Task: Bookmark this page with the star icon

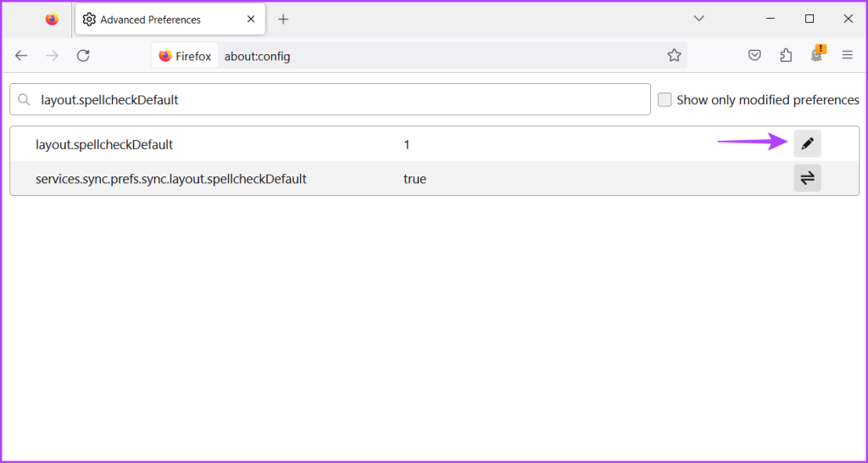Action: tap(674, 55)
